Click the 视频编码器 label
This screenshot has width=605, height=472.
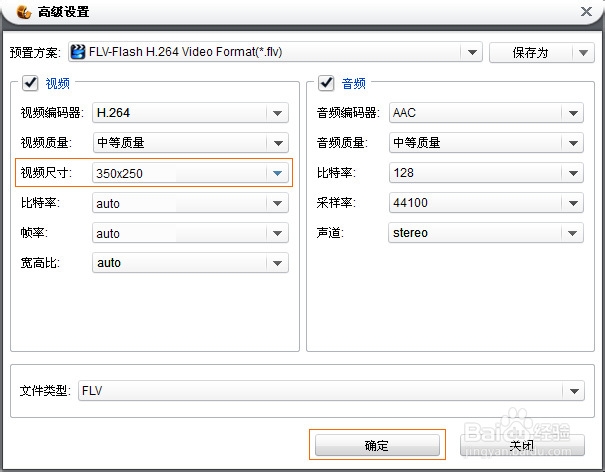(x=52, y=113)
